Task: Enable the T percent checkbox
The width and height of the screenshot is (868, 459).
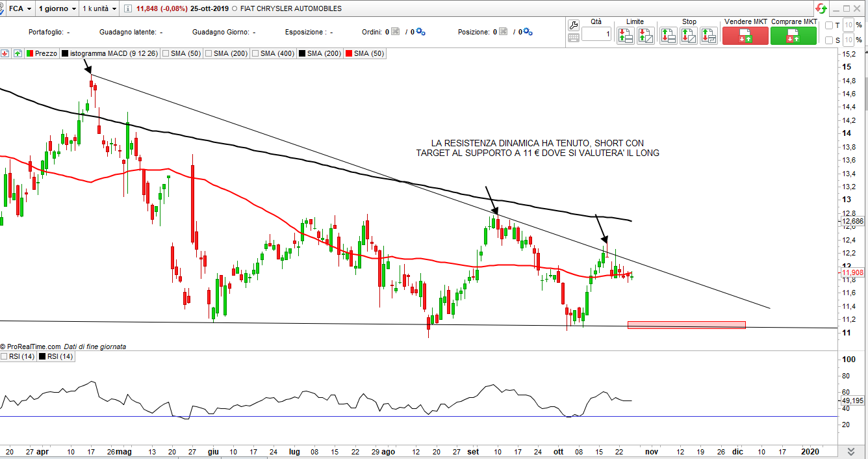Action: click(x=828, y=25)
